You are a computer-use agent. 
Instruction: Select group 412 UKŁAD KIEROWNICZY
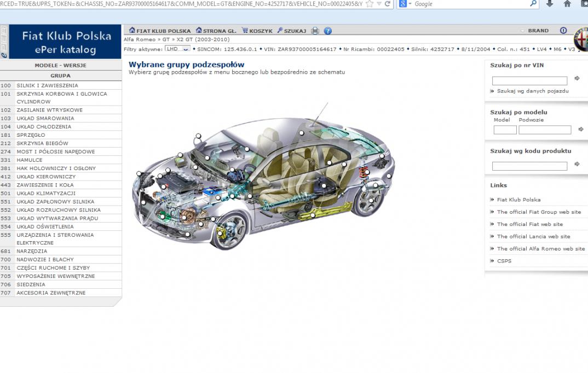point(61,177)
